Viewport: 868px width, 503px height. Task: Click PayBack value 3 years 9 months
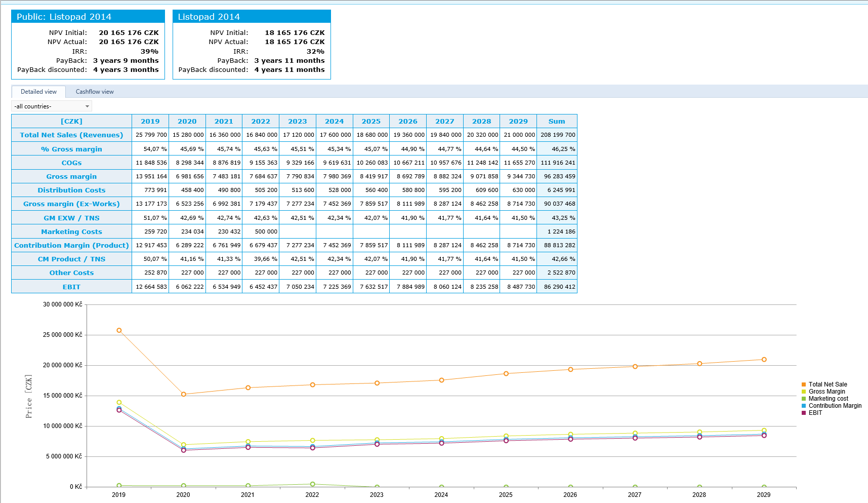(x=126, y=60)
